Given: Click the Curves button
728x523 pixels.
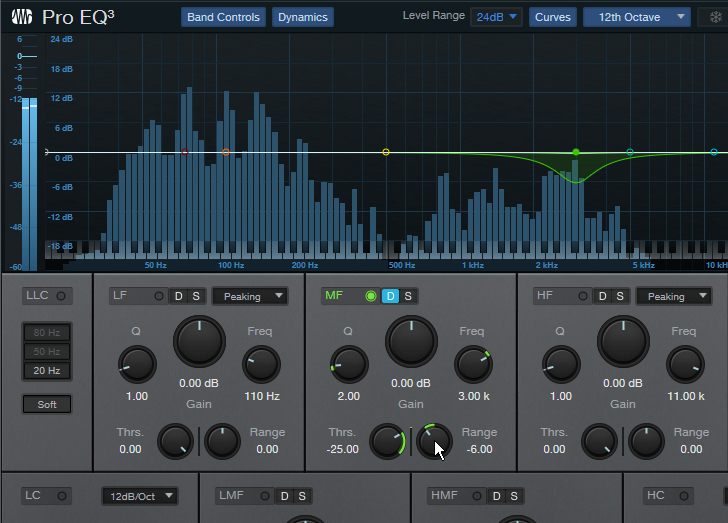Looking at the screenshot, I should [x=553, y=17].
